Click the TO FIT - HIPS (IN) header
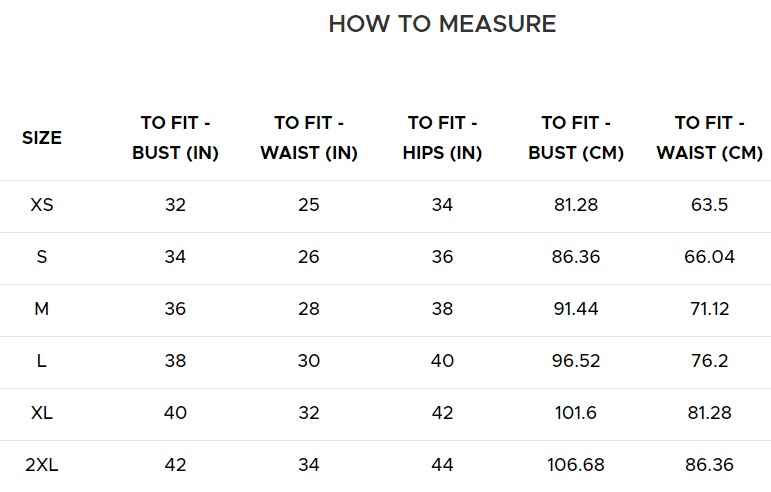This screenshot has height=492, width=771. 442,138
